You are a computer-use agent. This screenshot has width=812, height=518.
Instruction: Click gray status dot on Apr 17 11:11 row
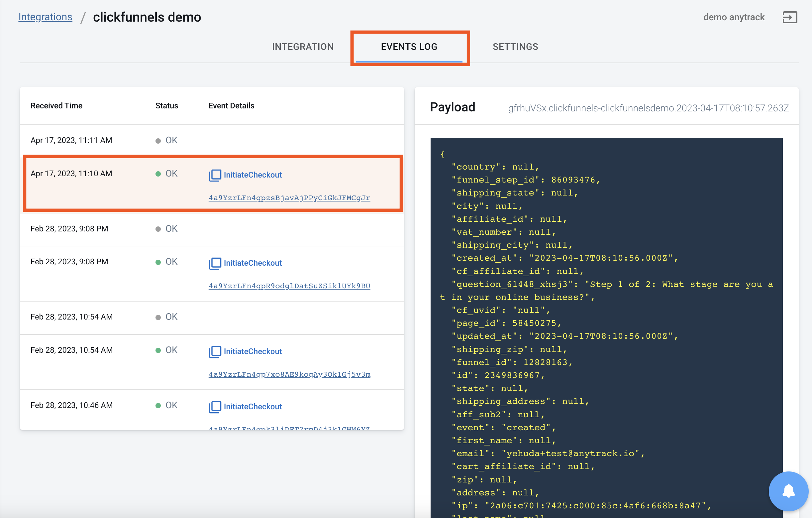pos(158,141)
